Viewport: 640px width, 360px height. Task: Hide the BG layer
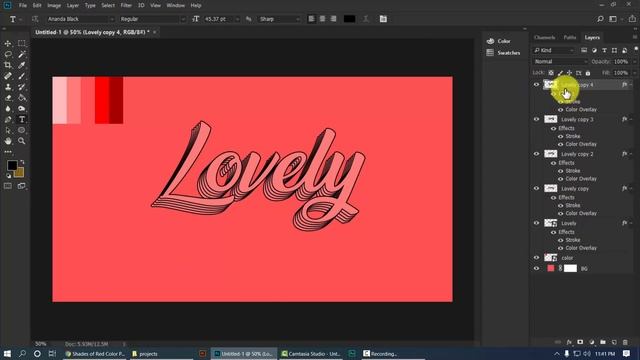(x=536, y=268)
